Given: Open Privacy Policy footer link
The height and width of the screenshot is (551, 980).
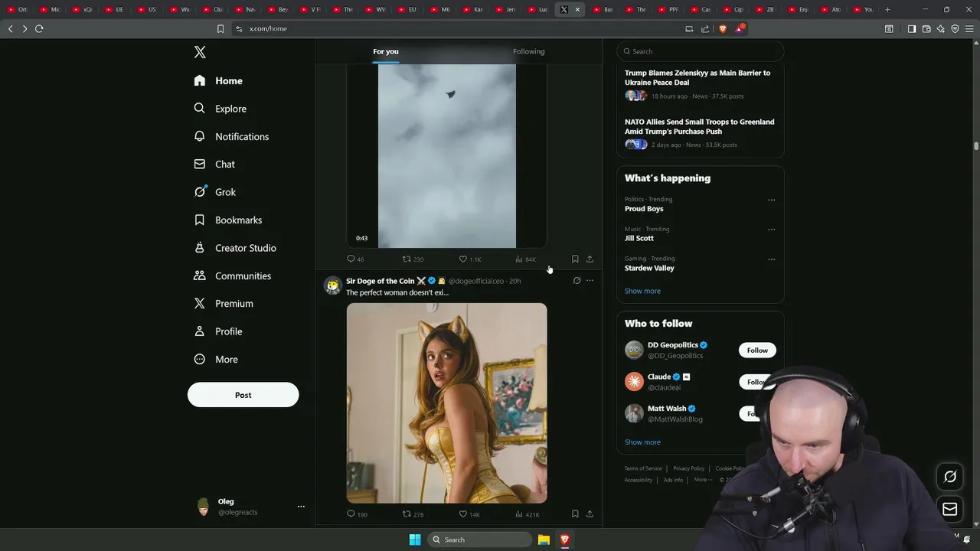Looking at the screenshot, I should (x=688, y=468).
